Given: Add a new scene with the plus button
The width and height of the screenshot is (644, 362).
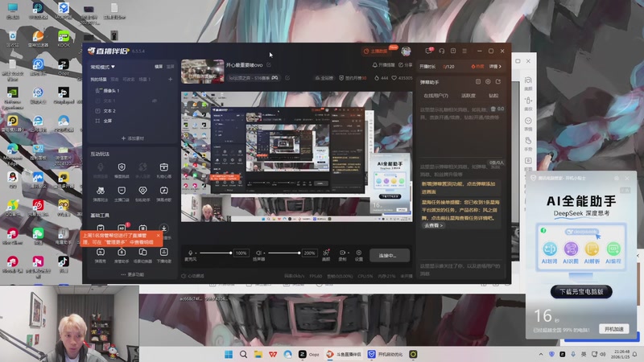Looking at the screenshot, I should click(x=170, y=79).
